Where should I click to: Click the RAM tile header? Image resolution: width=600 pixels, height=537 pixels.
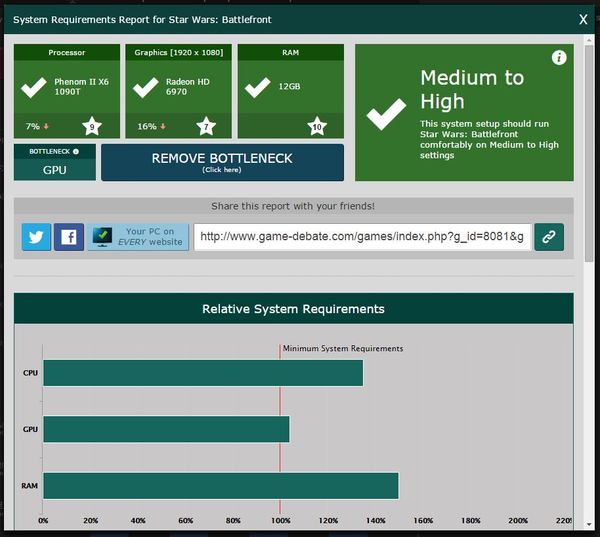pos(290,52)
